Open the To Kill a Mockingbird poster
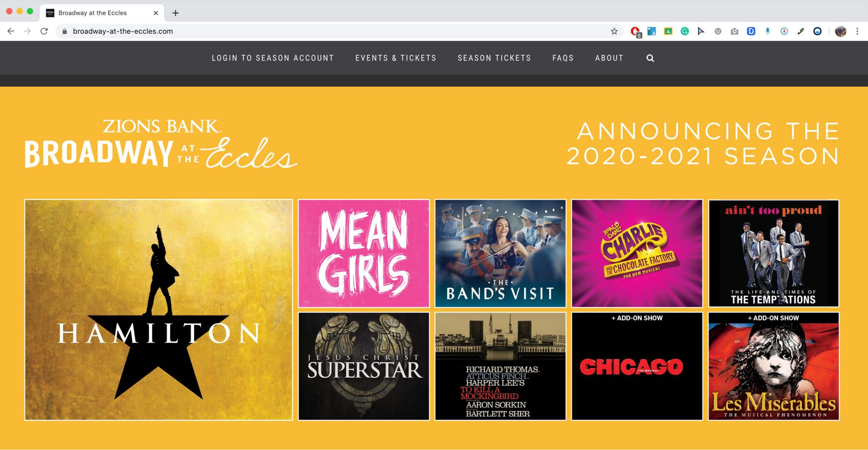Screen dimensions: 868x450 point(500,366)
